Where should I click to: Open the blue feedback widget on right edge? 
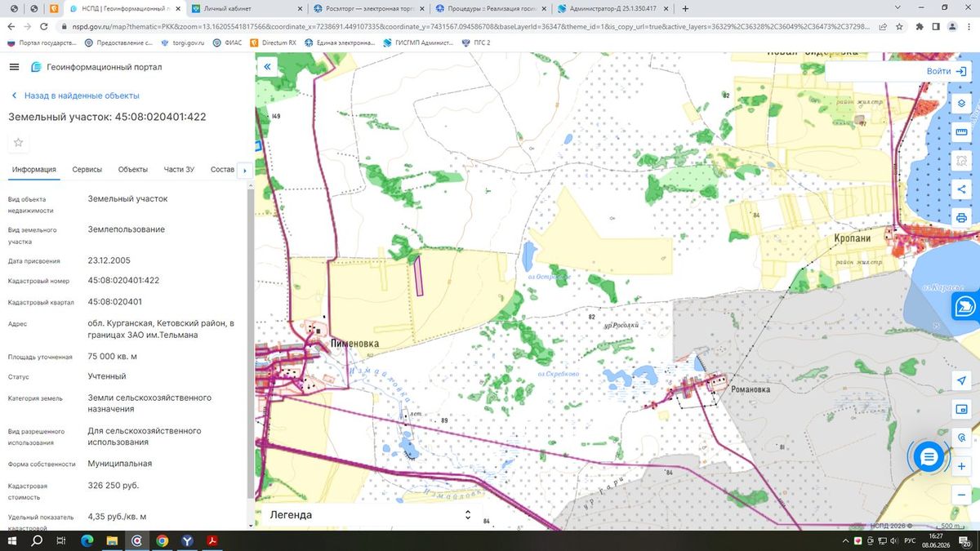coord(966,305)
